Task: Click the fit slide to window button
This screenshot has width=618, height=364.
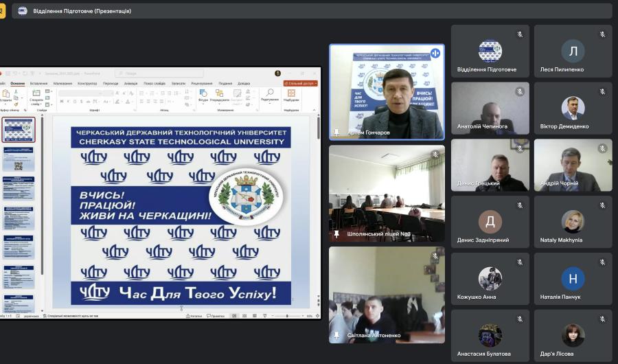Action: click(x=318, y=316)
